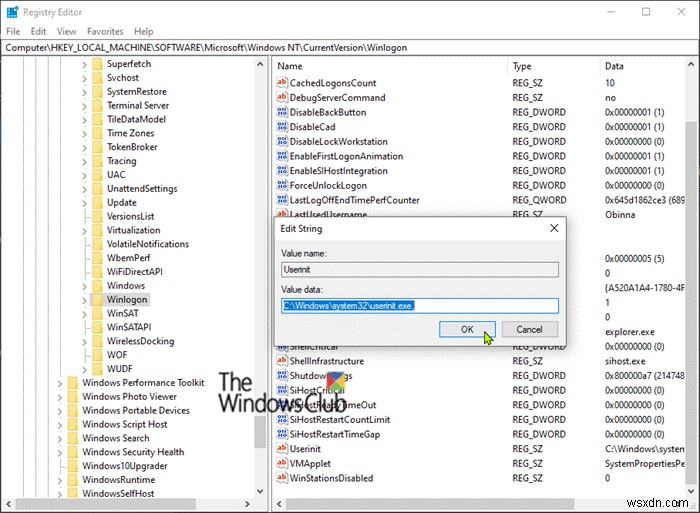700x513 pixels.
Task: Click the Tracing folder icon
Action: (x=97, y=161)
